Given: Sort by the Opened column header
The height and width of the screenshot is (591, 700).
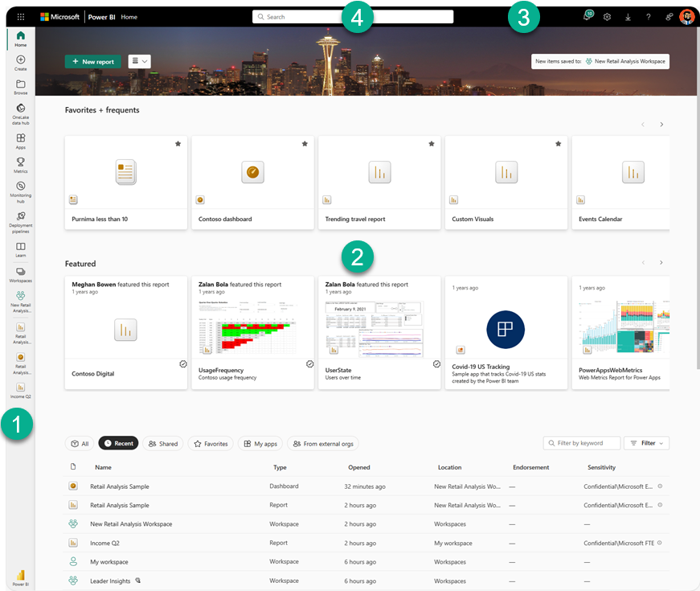Looking at the screenshot, I should click(359, 467).
